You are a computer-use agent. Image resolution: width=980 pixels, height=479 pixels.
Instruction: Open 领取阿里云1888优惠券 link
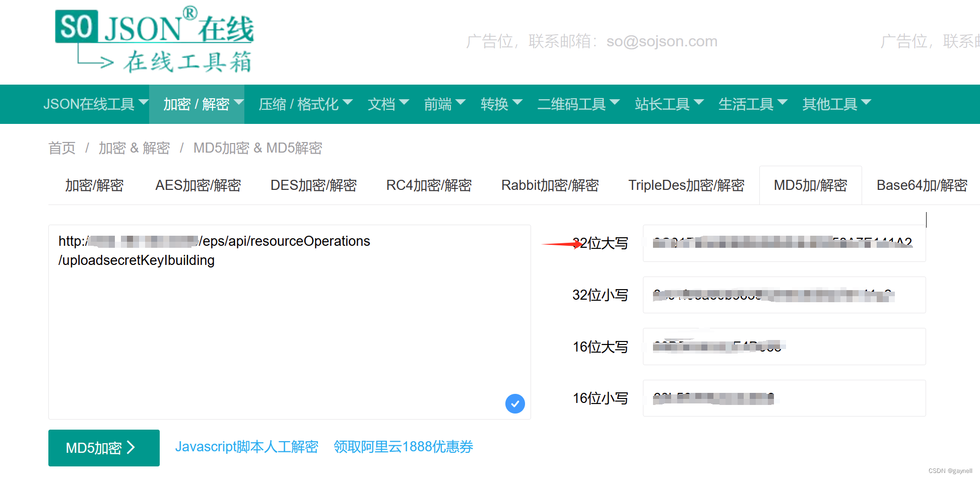(x=404, y=447)
